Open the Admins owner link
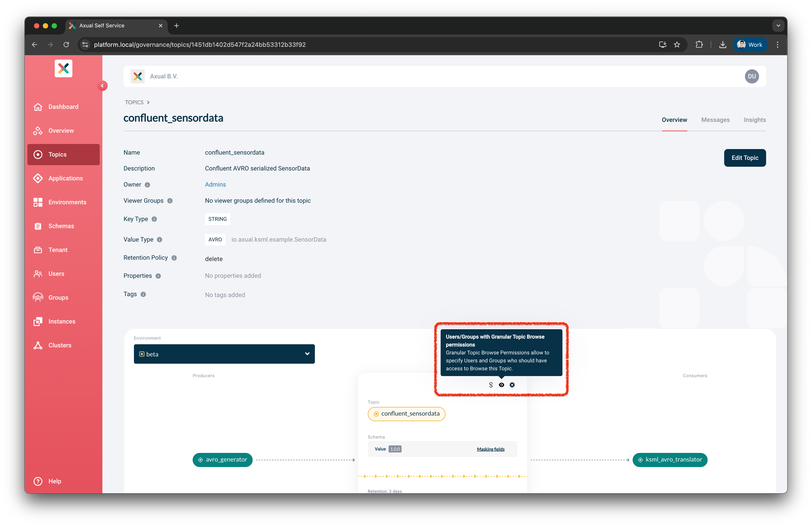This screenshot has width=812, height=526. coord(215,184)
